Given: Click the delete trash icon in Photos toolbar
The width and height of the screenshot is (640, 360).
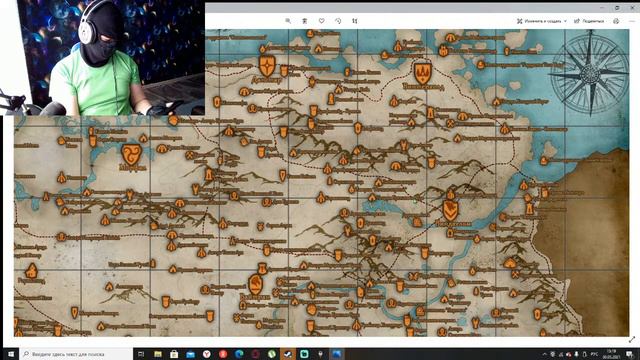Looking at the screenshot, I should (304, 21).
